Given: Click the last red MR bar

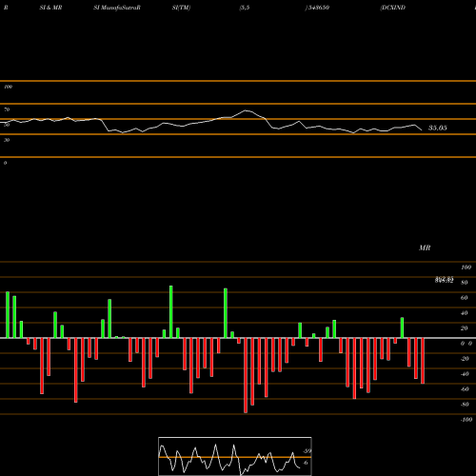Looking at the screenshot, I should pos(423,361).
